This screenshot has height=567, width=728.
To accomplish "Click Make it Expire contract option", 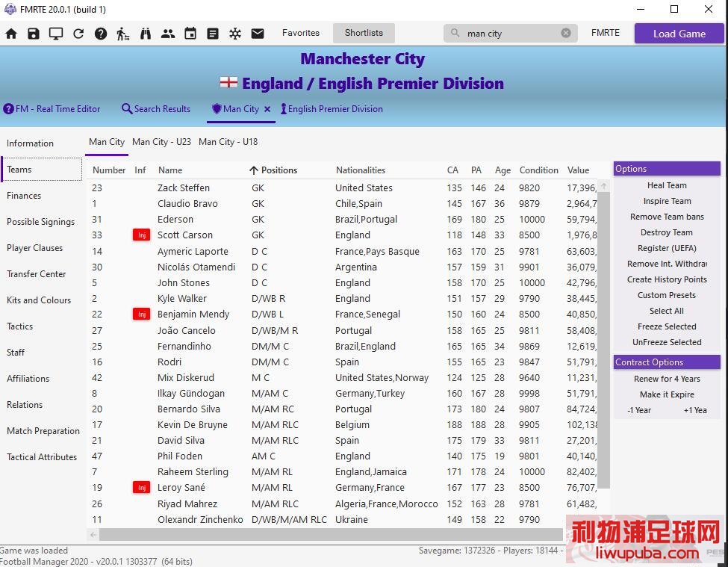I will click(x=667, y=394).
